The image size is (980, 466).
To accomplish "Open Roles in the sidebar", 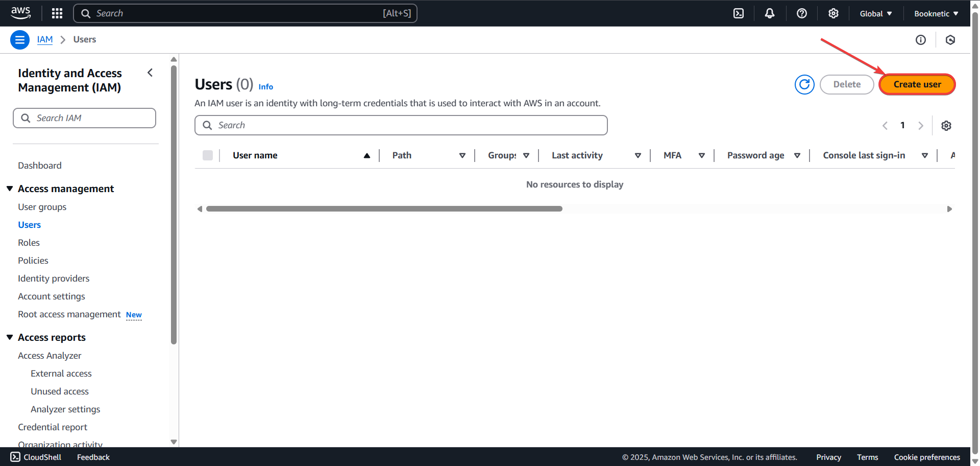I will coord(29,243).
